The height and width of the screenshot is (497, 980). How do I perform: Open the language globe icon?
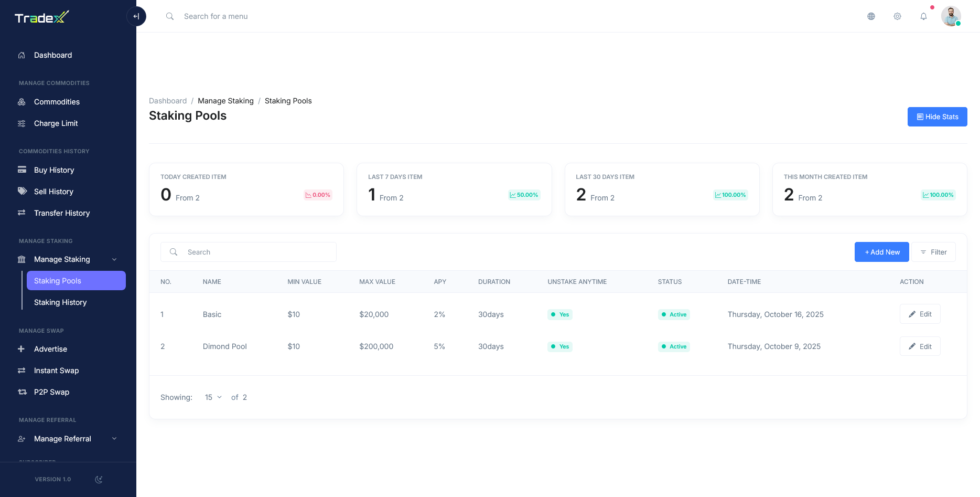pyautogui.click(x=871, y=16)
